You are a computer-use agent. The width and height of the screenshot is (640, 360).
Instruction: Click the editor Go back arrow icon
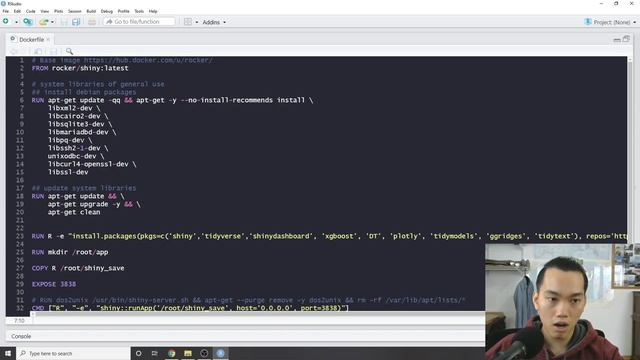[x=13, y=51]
